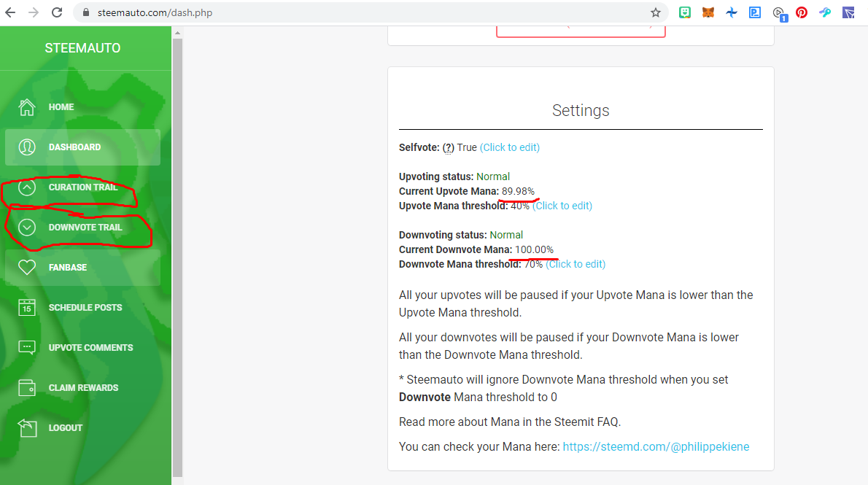This screenshot has height=485, width=868.
Task: Click the Selfvote (?) help marker
Action: click(449, 147)
